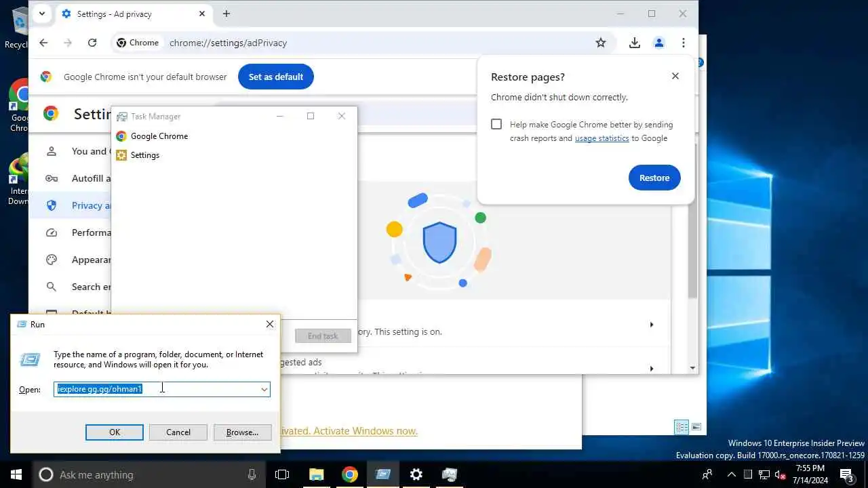Open the People icon in taskbar

707,474
